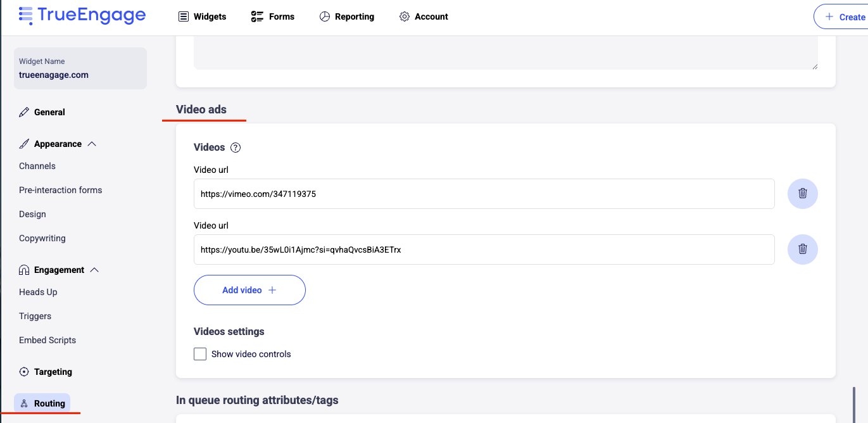868x423 pixels.
Task: Enable the Show video controls checkbox
Action: pyautogui.click(x=200, y=354)
